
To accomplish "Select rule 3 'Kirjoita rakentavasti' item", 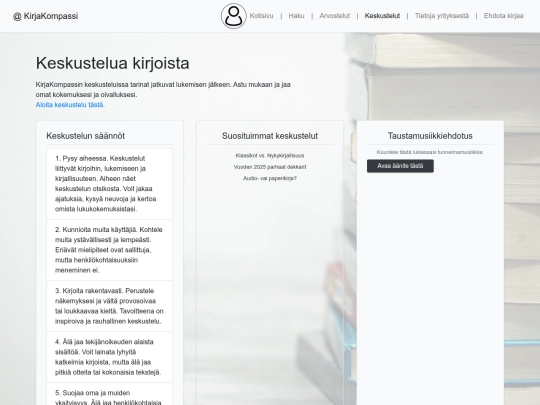I will (110, 306).
